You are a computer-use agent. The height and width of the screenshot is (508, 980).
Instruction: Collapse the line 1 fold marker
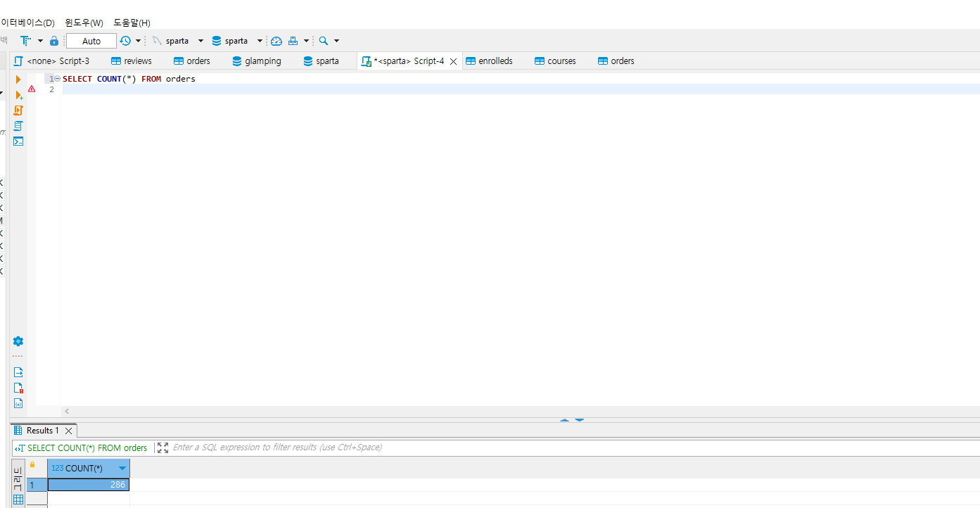[58, 79]
